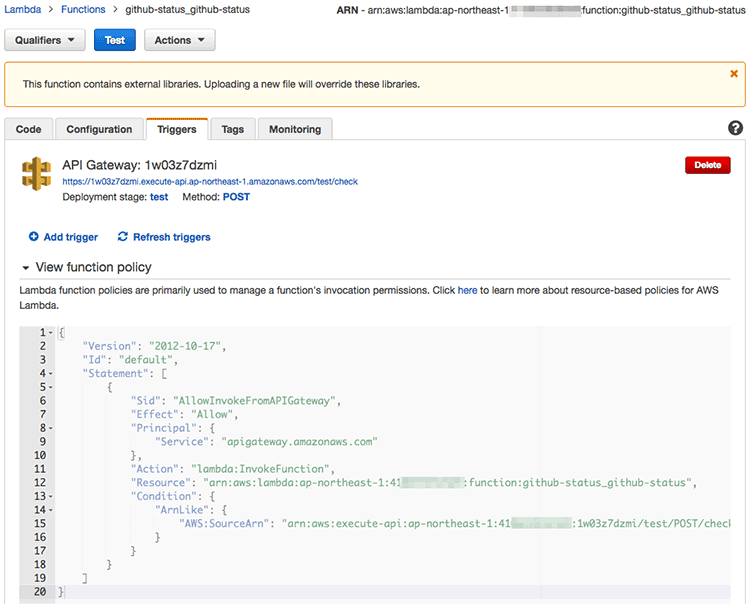Fold the object starting at line 5
Viewport: 750px width, 604px height.
[x=51, y=387]
